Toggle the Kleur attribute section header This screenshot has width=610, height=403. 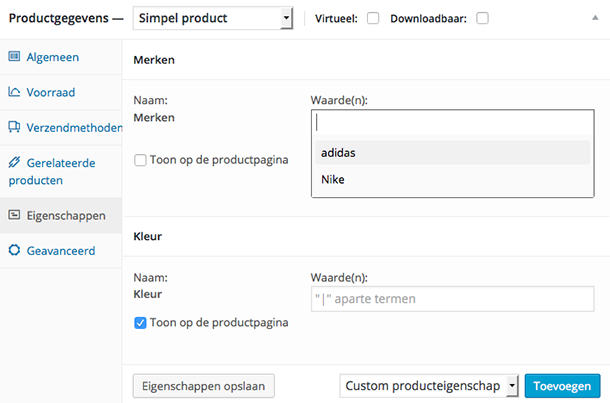coord(366,236)
